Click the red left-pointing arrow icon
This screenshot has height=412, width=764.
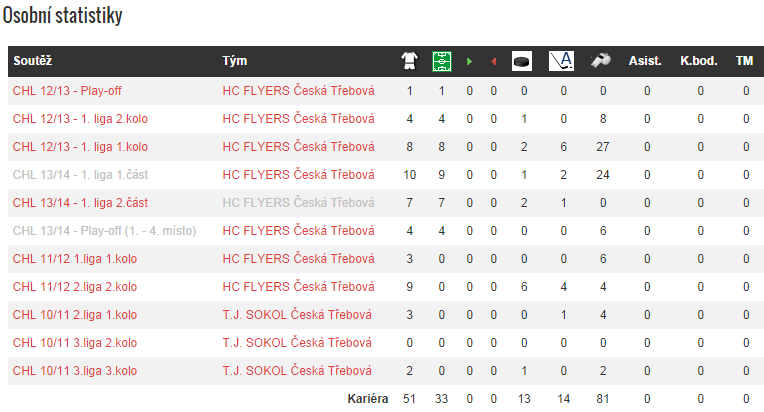(x=493, y=61)
